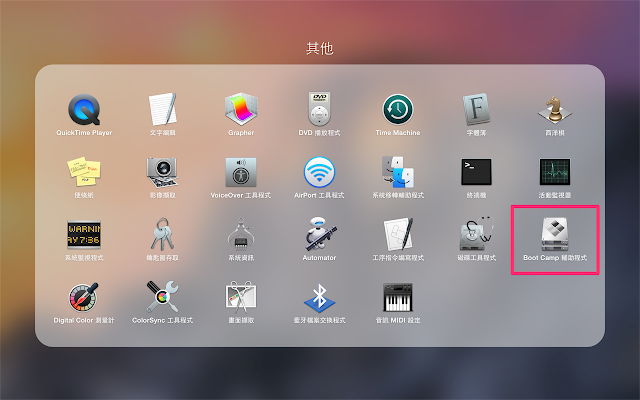This screenshot has height=400, width=640.
Task: Launch Keychain Access (鑰匙圈存取) keys icon
Action: click(162, 234)
